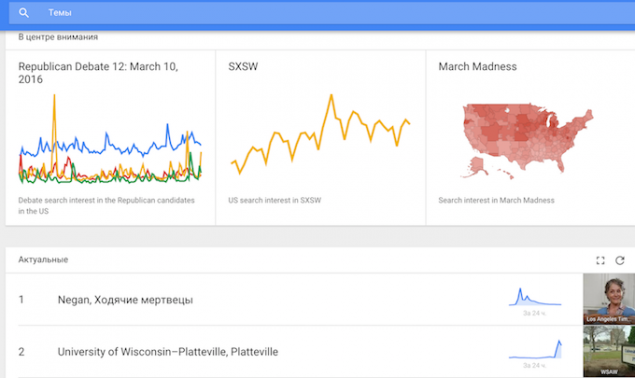The image size is (635, 378).
Task: Click Debate search interest caption text
Action: click(106, 205)
